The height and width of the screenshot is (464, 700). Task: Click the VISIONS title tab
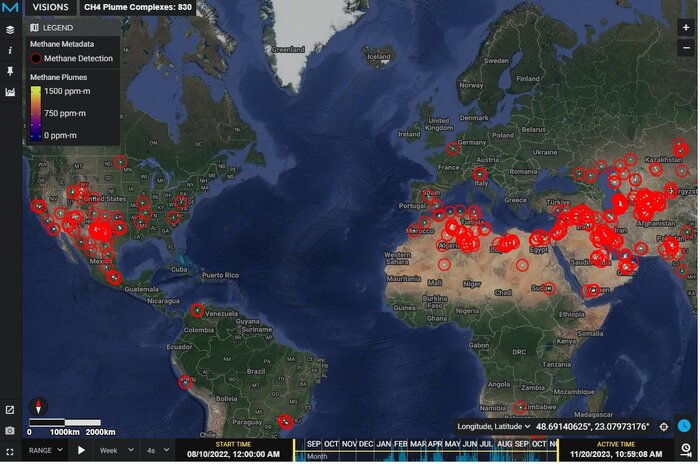coord(50,7)
